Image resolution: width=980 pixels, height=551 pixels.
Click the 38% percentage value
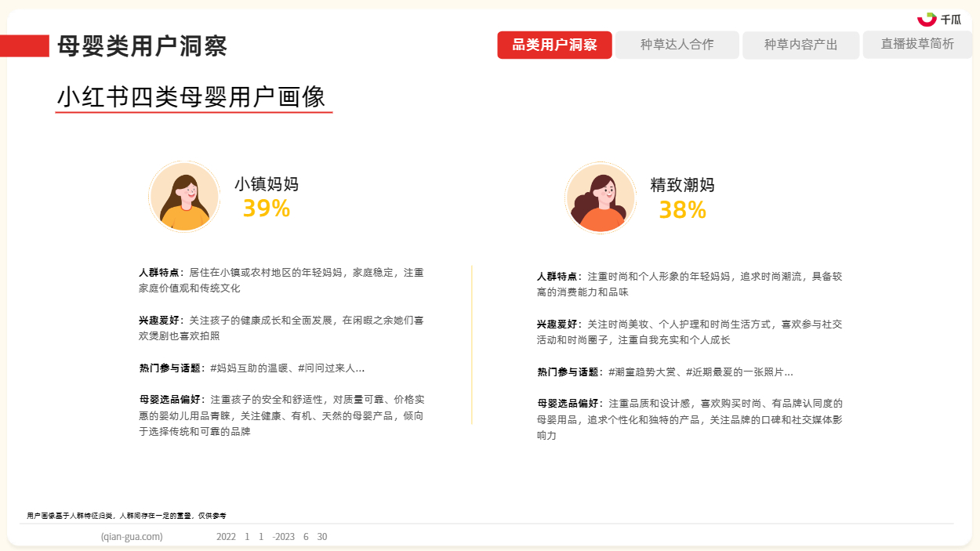(682, 210)
